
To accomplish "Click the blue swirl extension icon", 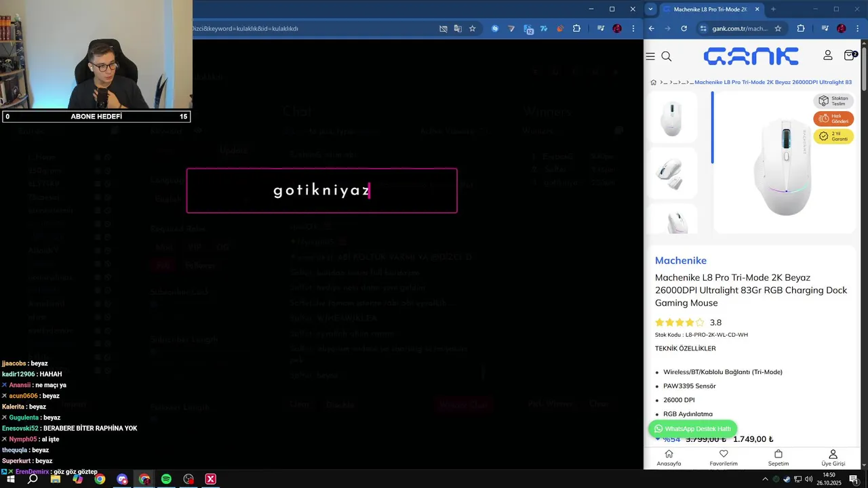I will (495, 28).
